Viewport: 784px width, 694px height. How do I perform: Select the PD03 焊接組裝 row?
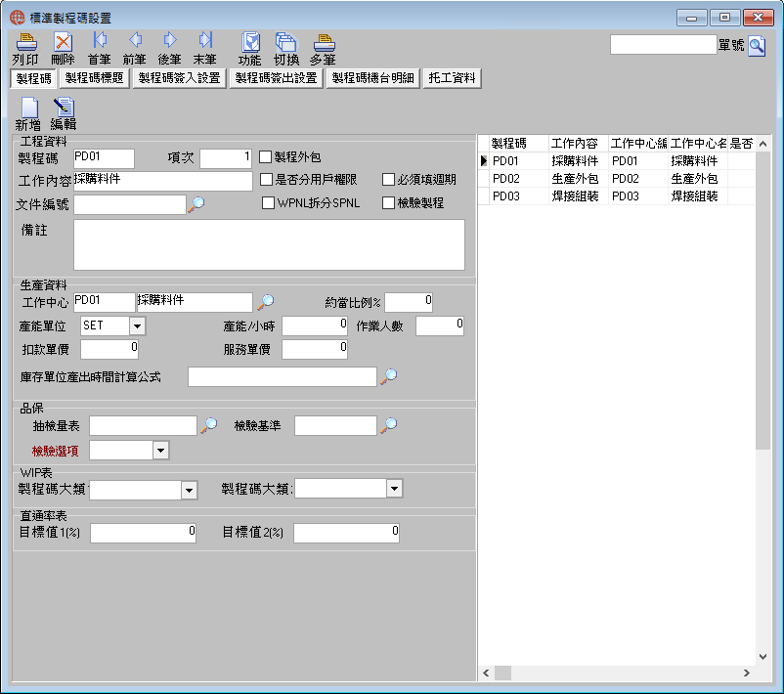(x=617, y=196)
